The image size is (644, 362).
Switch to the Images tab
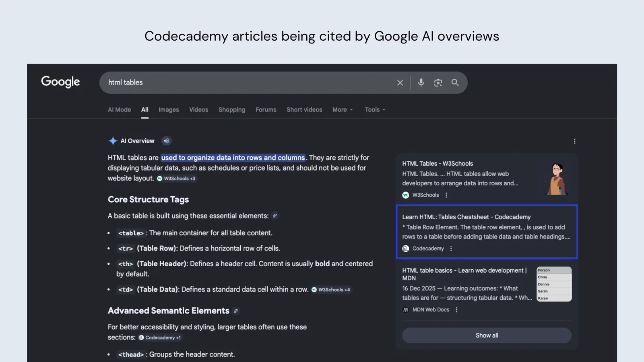169,110
